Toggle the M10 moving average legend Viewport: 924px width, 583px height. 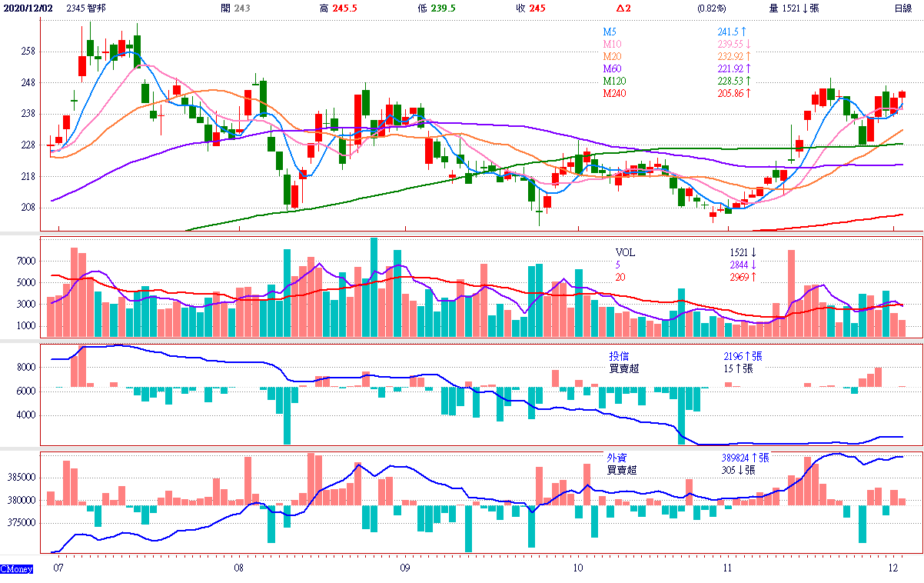click(x=612, y=44)
